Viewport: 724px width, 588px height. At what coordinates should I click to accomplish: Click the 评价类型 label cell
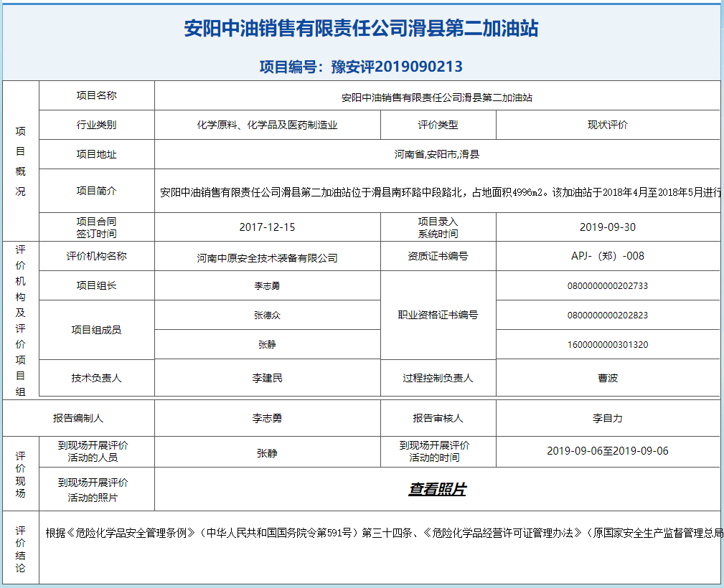pos(438,125)
